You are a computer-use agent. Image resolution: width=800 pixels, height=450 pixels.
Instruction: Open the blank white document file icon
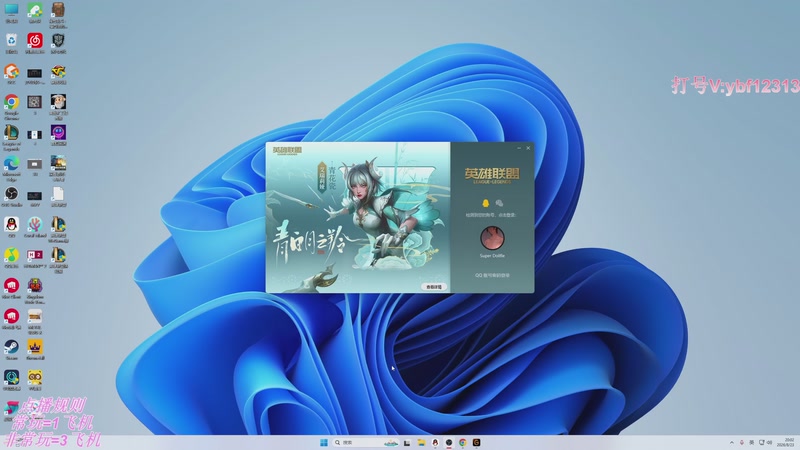point(58,196)
